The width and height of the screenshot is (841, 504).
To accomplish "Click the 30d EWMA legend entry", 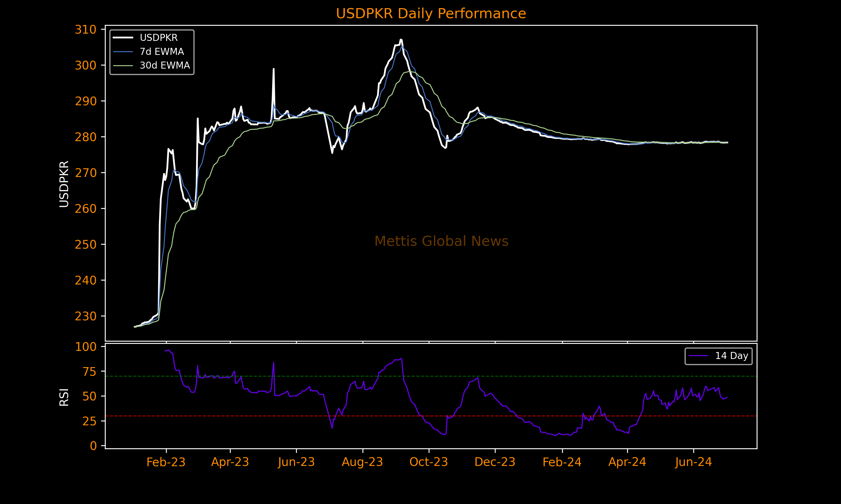I will click(165, 65).
